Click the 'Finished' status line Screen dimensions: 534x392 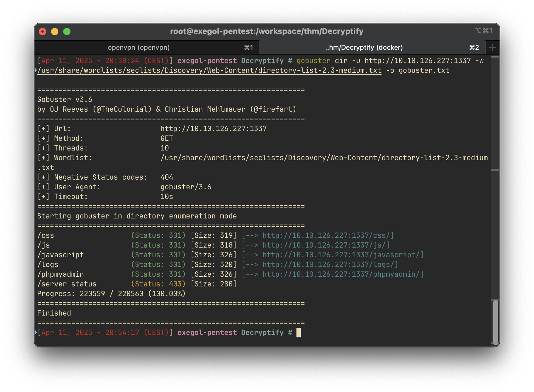click(54, 313)
